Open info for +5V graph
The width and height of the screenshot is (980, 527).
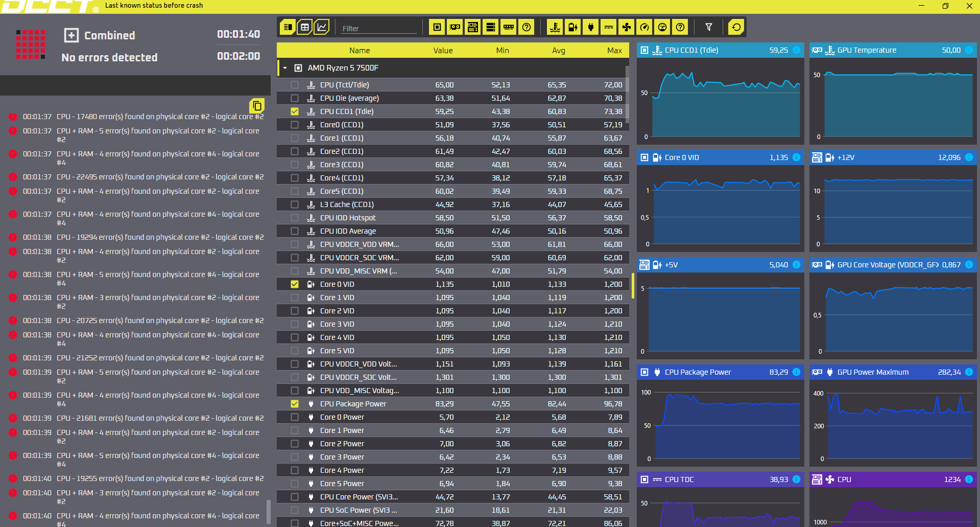tap(796, 265)
